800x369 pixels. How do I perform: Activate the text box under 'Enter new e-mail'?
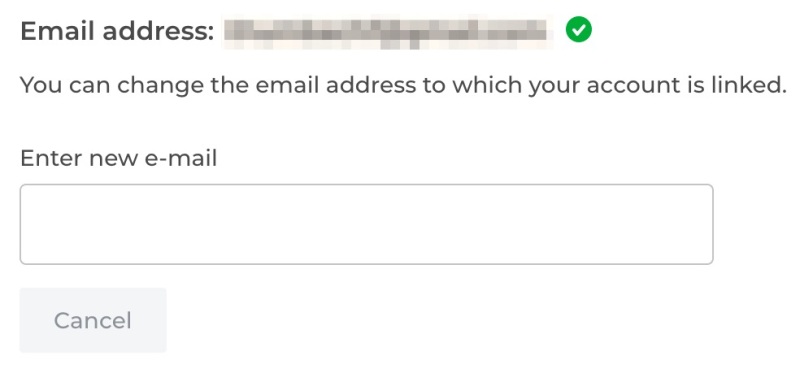(x=366, y=224)
